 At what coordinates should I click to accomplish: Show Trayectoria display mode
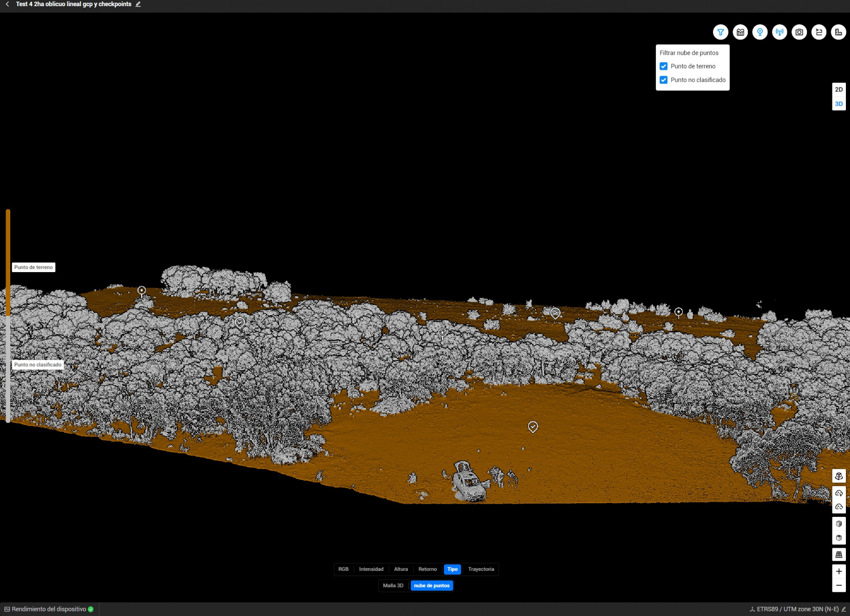[481, 569]
